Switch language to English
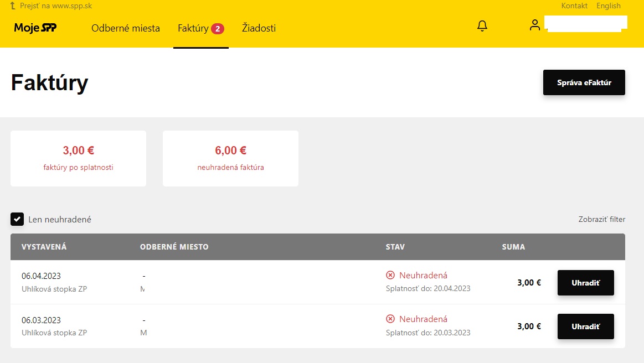This screenshot has width=644, height=363. coord(608,6)
